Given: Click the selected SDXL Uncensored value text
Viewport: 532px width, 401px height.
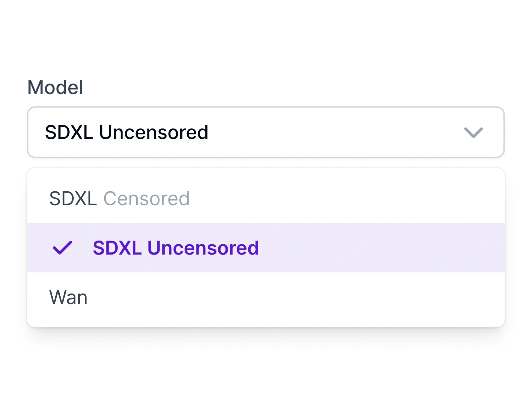Looking at the screenshot, I should pyautogui.click(x=127, y=133).
